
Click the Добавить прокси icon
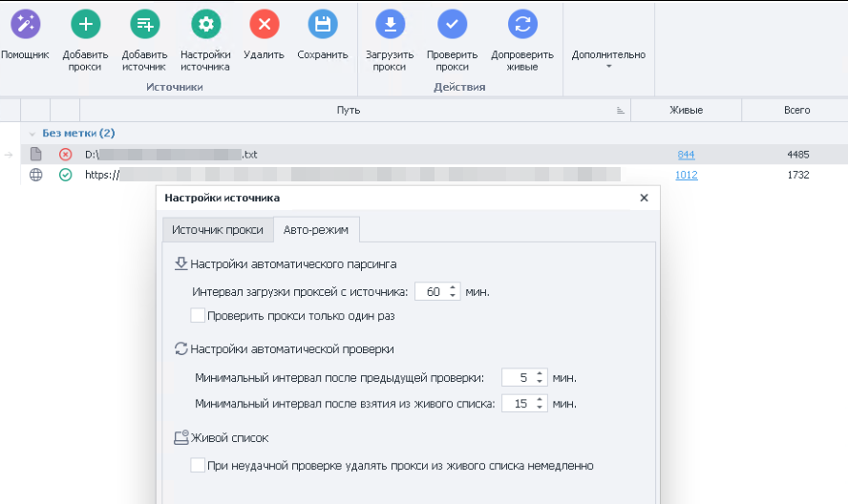coord(85,25)
